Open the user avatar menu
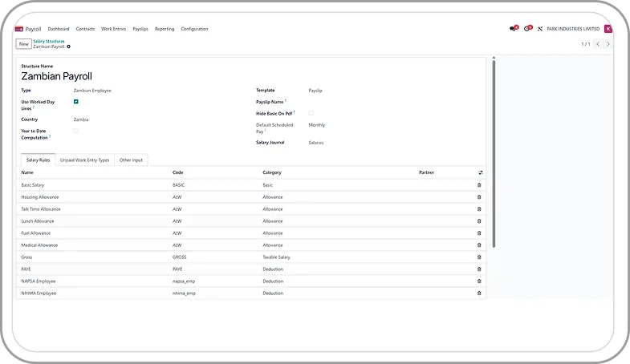 pyautogui.click(x=608, y=29)
